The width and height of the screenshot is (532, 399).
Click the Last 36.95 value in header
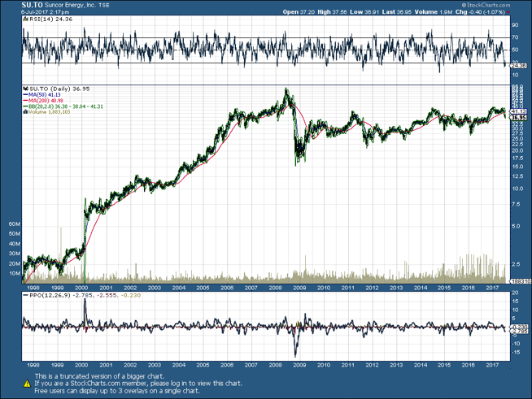click(x=397, y=12)
